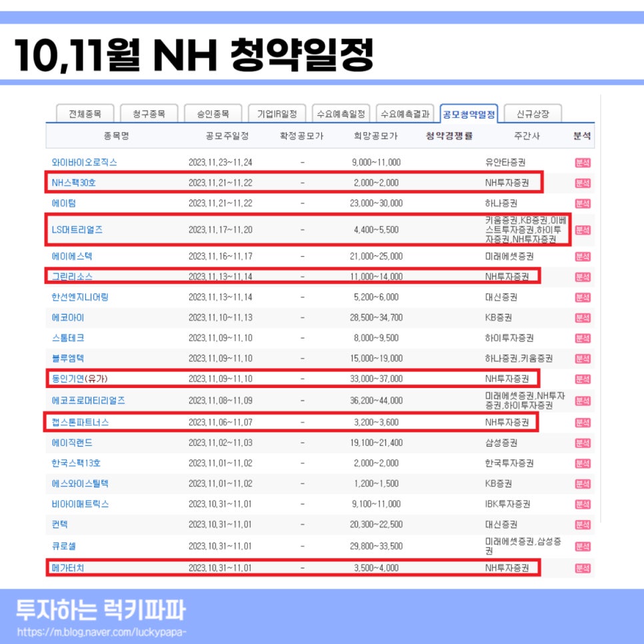The image size is (644, 644).
Task: Open 분석 icon for 에코프로머티리얼즈 row
Action: pyautogui.click(x=583, y=401)
